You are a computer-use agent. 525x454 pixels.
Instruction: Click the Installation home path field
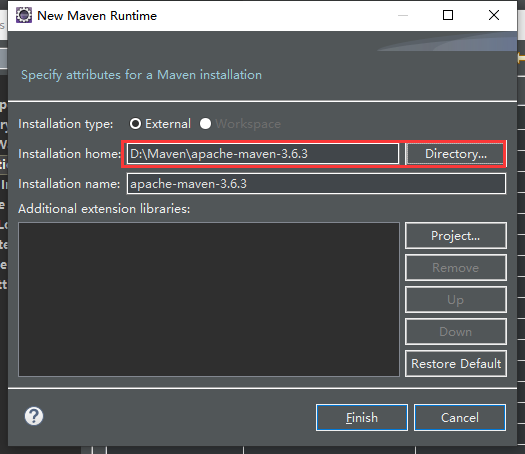(x=263, y=154)
